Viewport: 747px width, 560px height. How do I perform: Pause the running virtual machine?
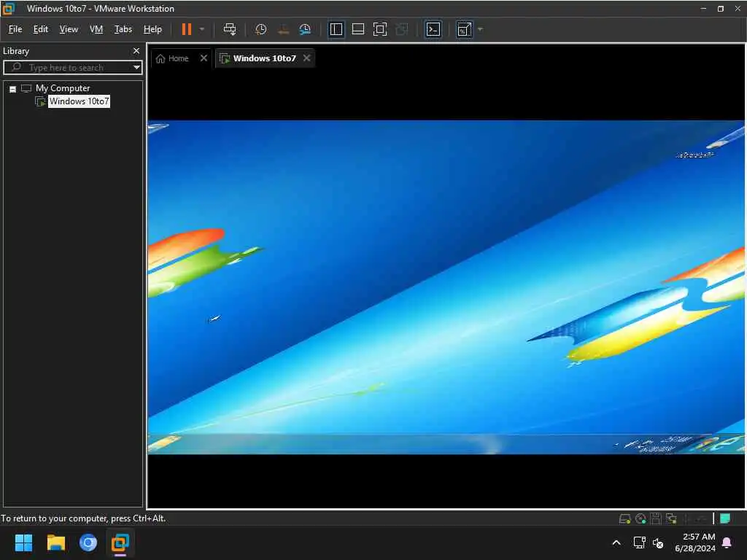click(186, 29)
